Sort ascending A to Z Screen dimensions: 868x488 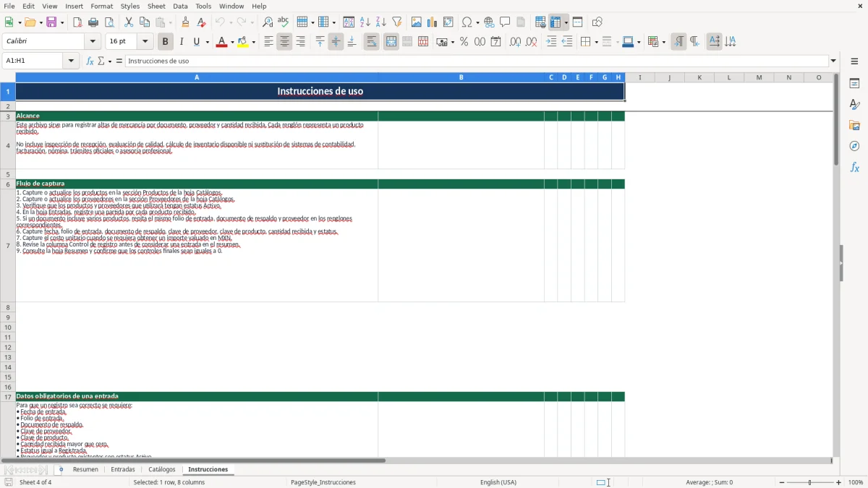tap(365, 22)
